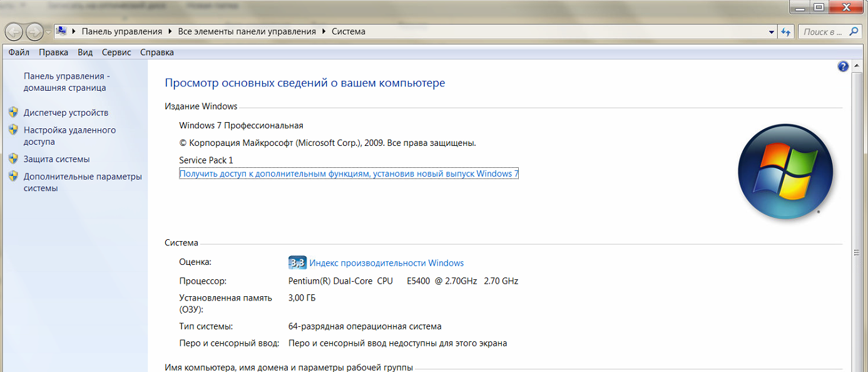The width and height of the screenshot is (868, 372).
Task: Open 'Защита системы' link
Action: point(56,159)
